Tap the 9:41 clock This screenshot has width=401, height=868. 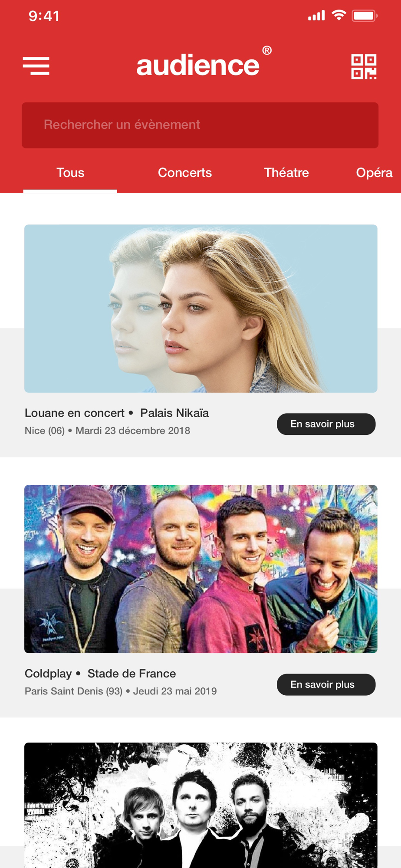point(44,16)
